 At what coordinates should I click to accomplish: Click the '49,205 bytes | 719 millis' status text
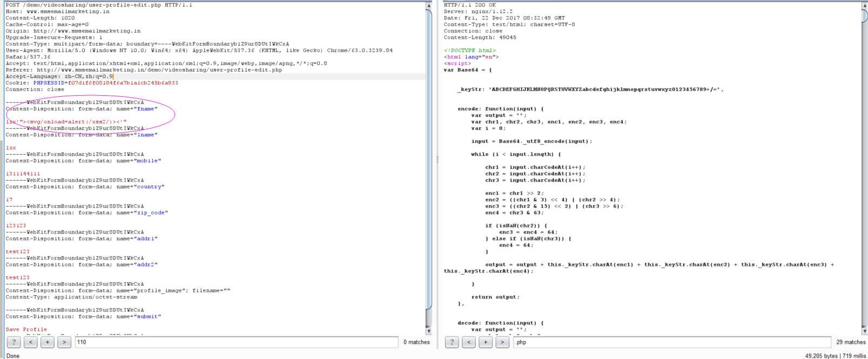(x=835, y=356)
